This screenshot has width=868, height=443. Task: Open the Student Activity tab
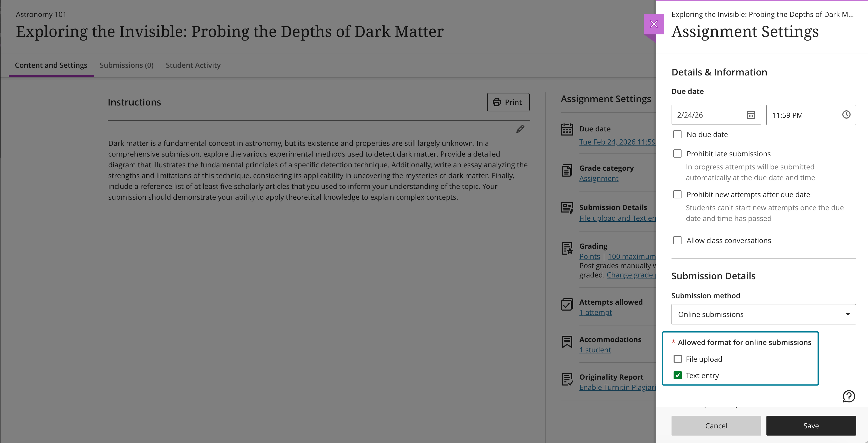pos(193,65)
